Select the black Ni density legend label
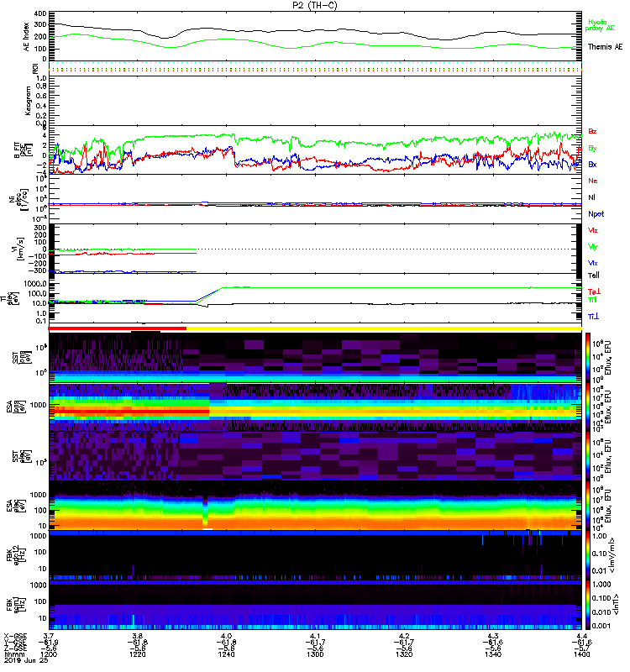This screenshot has height=672, width=630. click(x=591, y=197)
